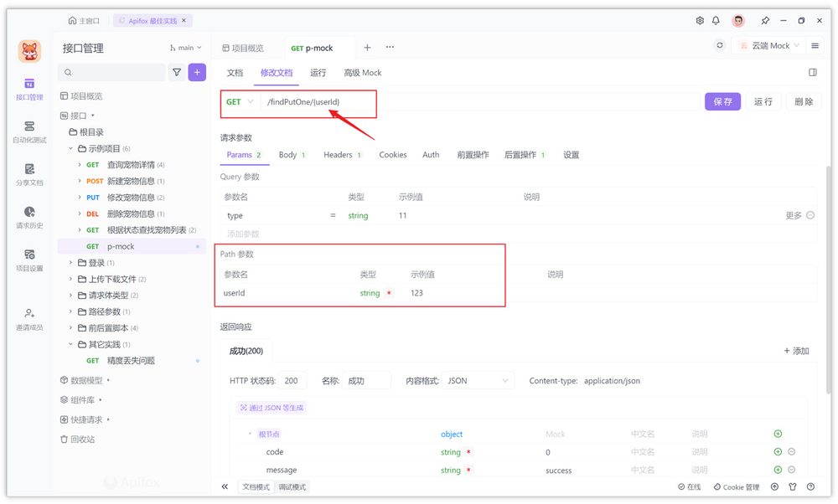This screenshot has height=504, width=838.
Task: Open the 内容格式 JSON dropdown
Action: pyautogui.click(x=478, y=381)
